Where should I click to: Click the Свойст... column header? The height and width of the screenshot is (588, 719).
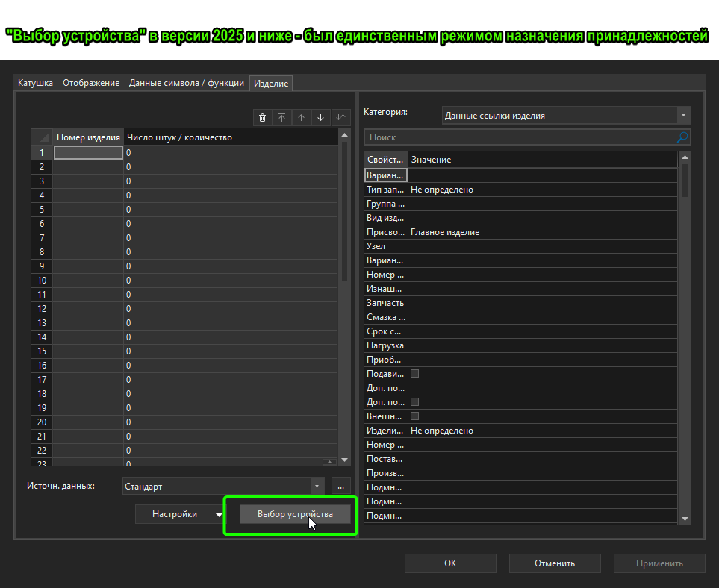tap(386, 160)
